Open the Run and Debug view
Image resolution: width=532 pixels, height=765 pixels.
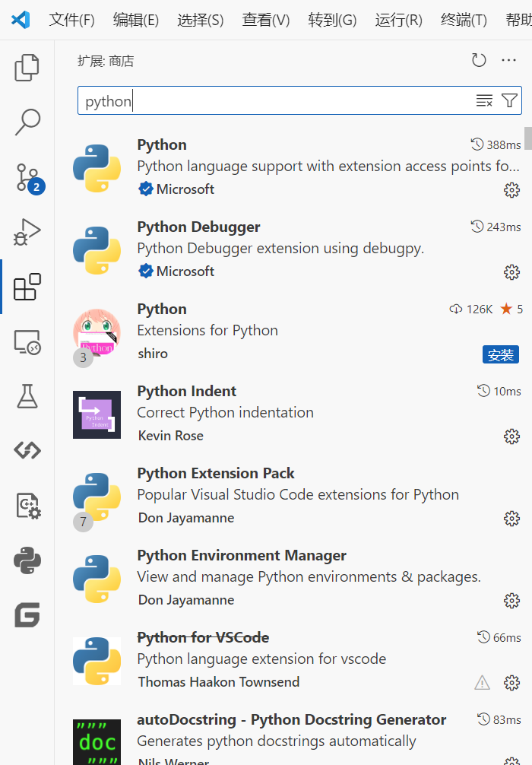(x=27, y=232)
